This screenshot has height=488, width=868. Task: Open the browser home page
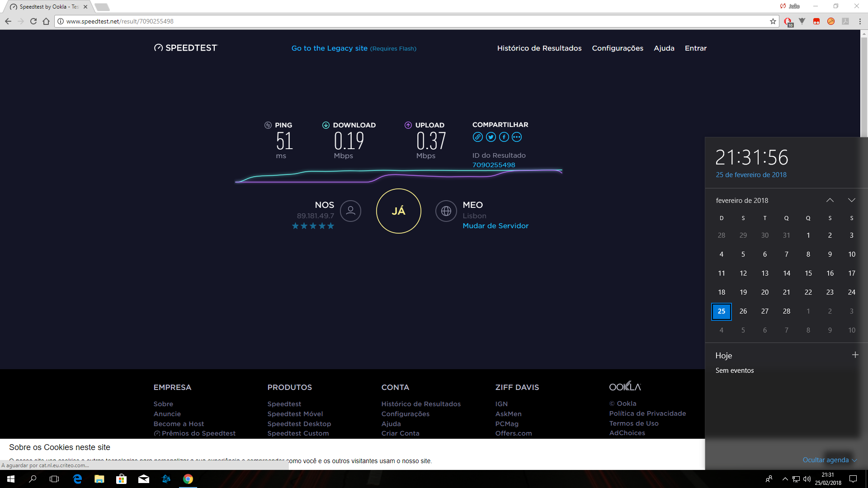(46, 21)
